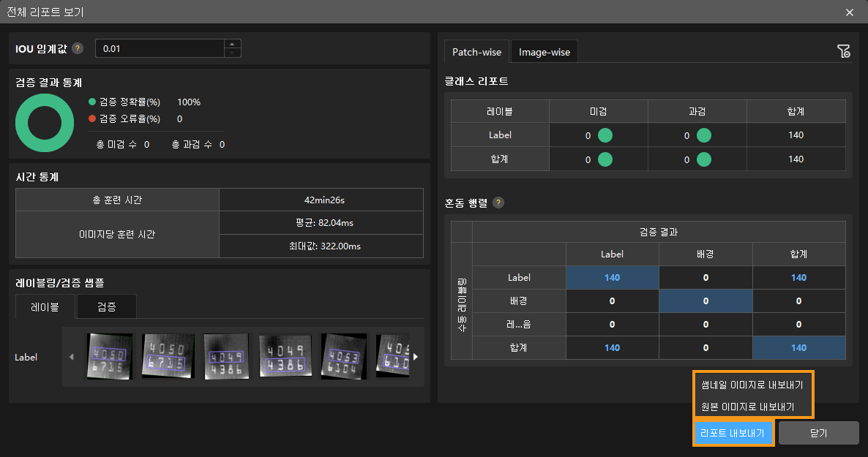
Task: Click the 닫기 button
Action: point(818,433)
